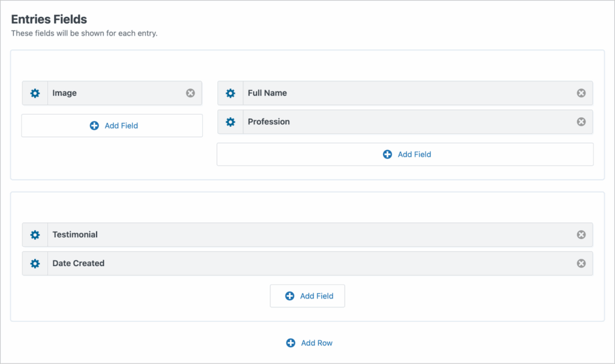Click the plus icon in the bottom Add Field button
Screen dimensions: 615x364
[x=289, y=296]
